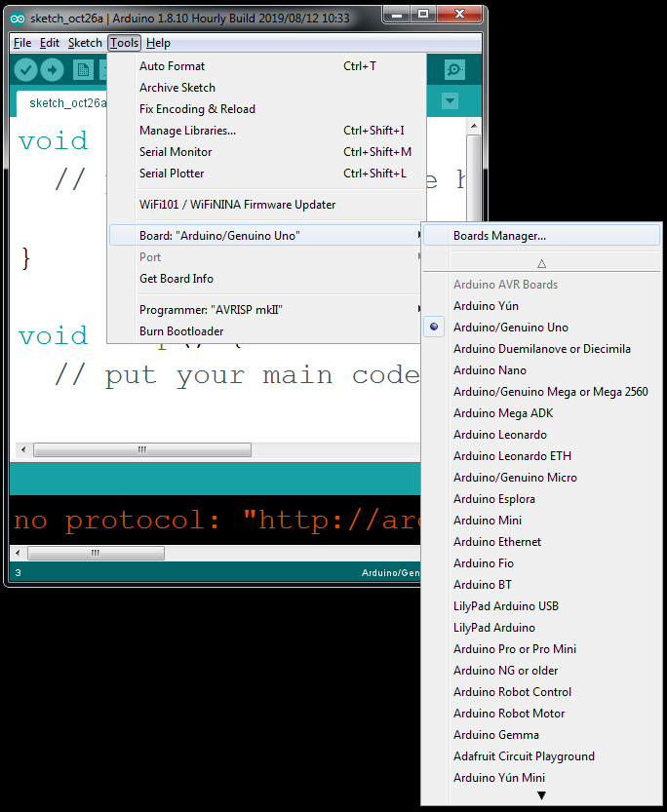Click editor scrollbar left arrow
Viewport: 667px width, 812px height.
(x=22, y=449)
